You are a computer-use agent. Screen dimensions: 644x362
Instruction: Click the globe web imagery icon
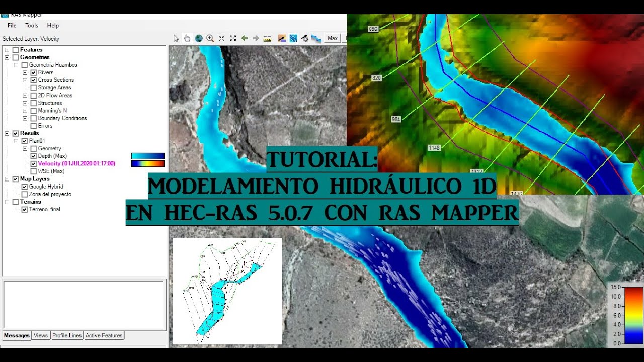coord(199,38)
